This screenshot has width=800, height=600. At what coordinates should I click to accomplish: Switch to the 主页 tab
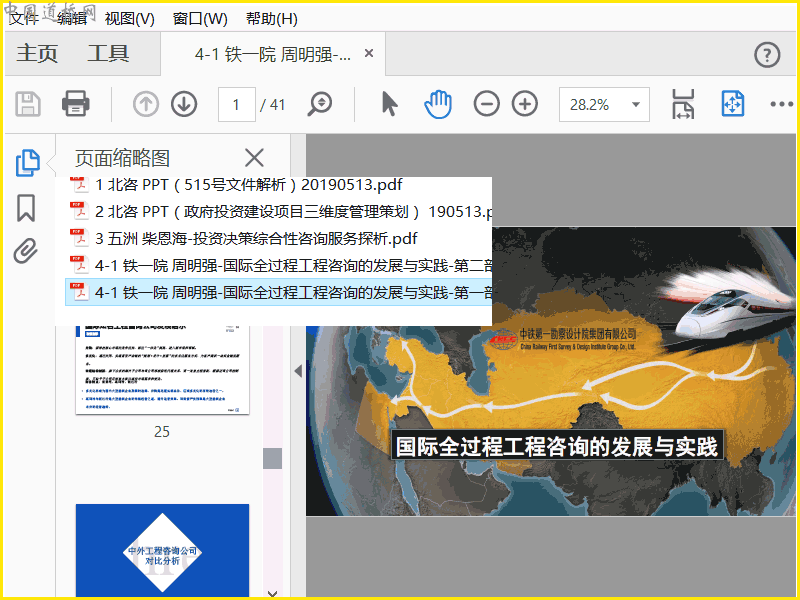(x=37, y=54)
